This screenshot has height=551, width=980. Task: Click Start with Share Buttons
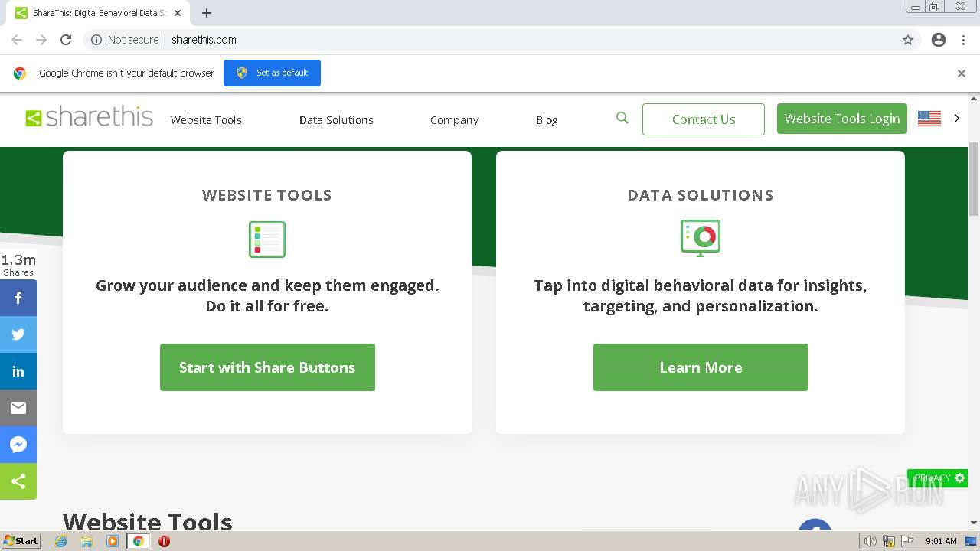click(x=267, y=367)
